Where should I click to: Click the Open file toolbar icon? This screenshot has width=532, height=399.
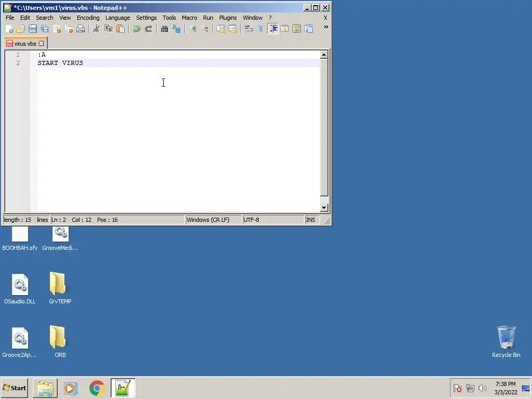pos(21,29)
